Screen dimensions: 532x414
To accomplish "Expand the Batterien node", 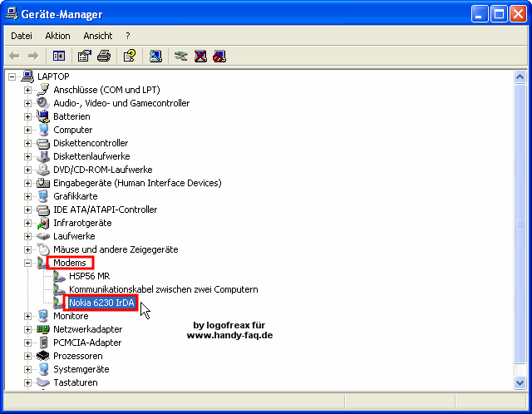I will point(27,116).
